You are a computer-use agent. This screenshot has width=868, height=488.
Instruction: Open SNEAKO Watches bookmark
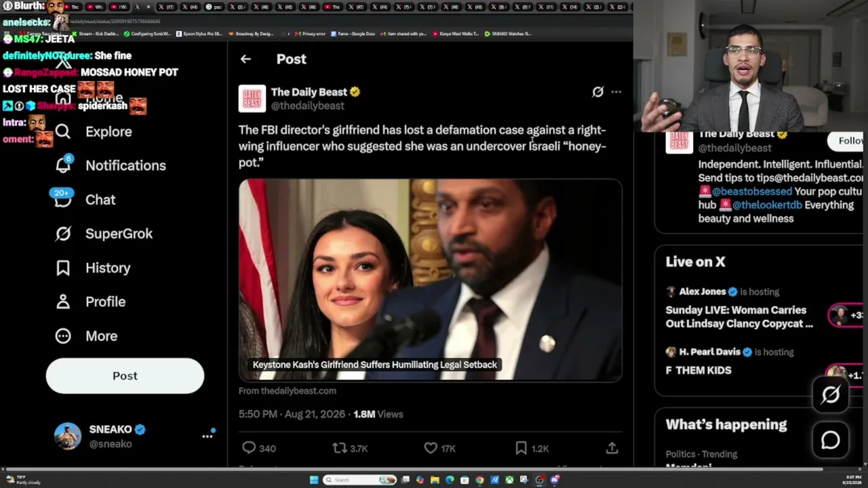(508, 33)
